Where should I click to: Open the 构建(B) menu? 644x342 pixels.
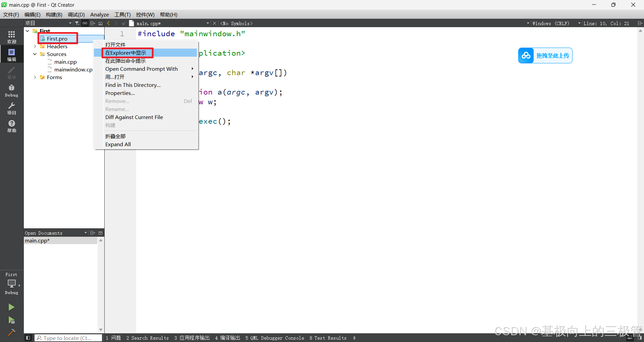(54, 14)
